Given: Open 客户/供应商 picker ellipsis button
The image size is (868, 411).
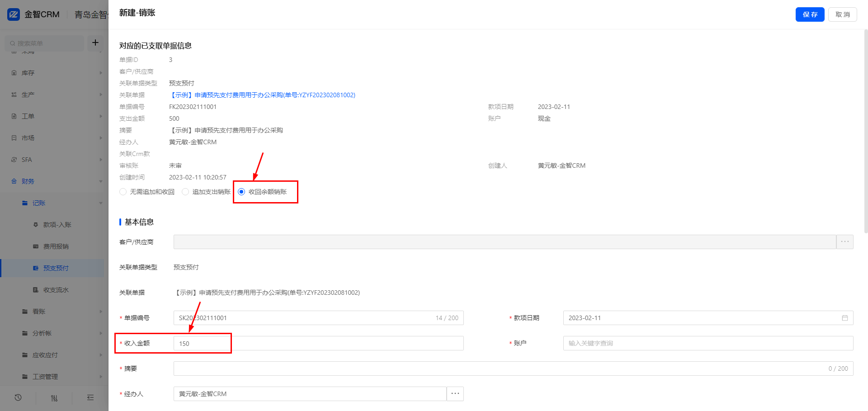Looking at the screenshot, I should pyautogui.click(x=844, y=242).
